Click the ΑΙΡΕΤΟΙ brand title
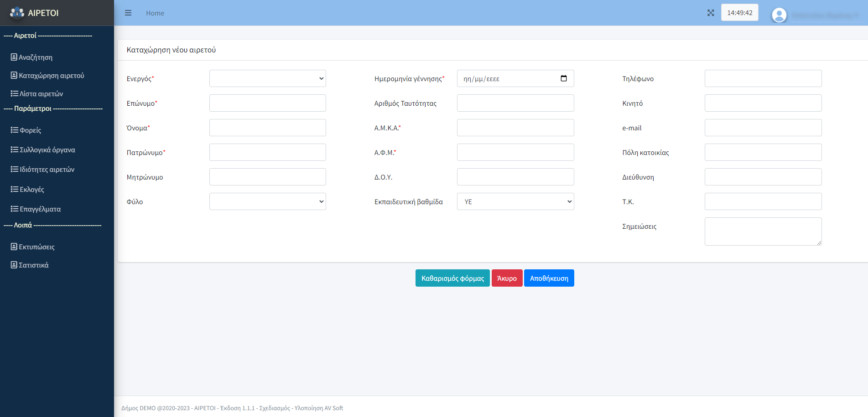The width and height of the screenshot is (868, 417). click(43, 13)
